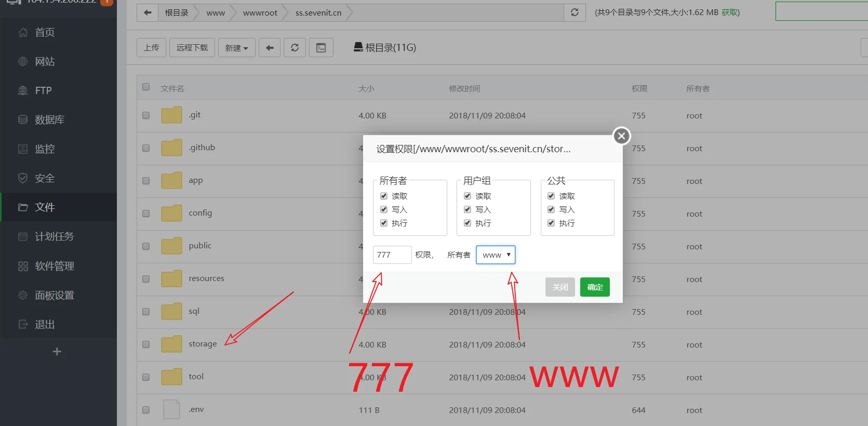Expand the 新建 dropdown button
Image resolution: width=868 pixels, height=426 pixels.
[236, 48]
